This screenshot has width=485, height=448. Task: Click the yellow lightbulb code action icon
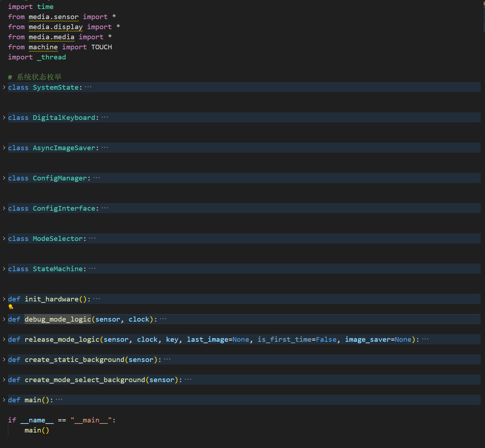pos(11,307)
